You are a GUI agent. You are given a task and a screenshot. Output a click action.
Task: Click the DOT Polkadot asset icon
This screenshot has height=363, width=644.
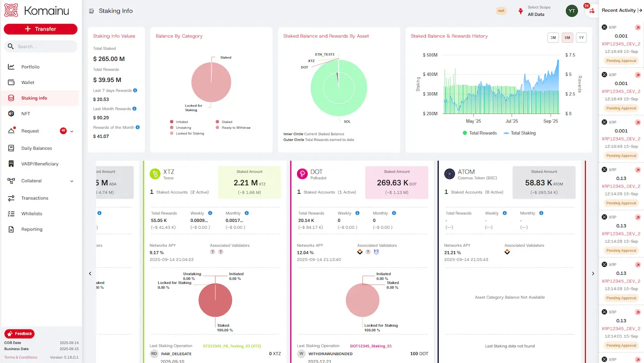coord(302,174)
